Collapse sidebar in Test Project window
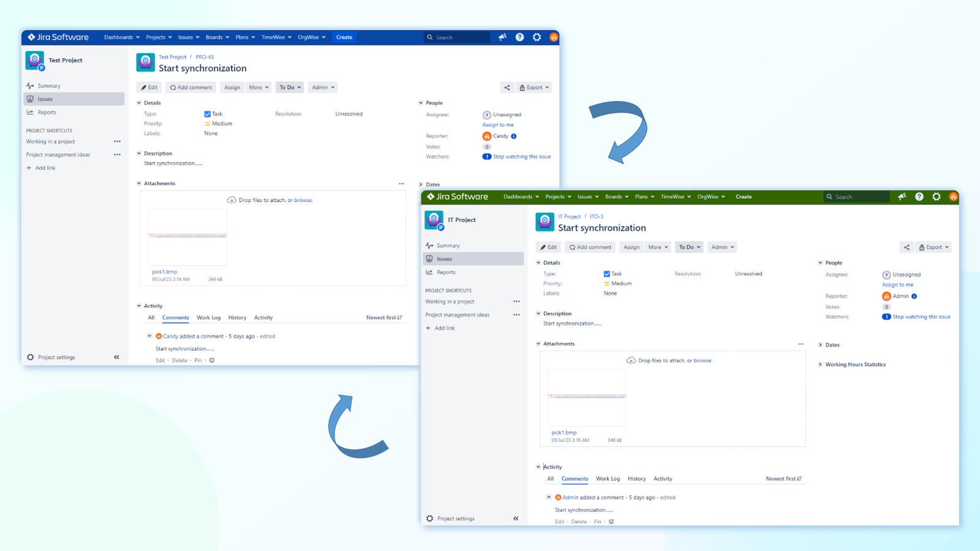The image size is (980, 551). (x=116, y=357)
